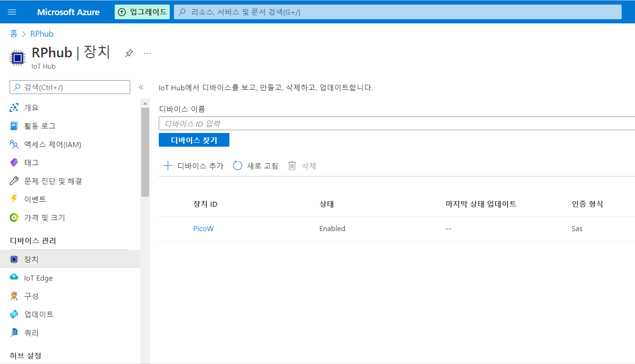Click the 쿼리 query icon
This screenshot has width=635, height=364.
pos(14,332)
